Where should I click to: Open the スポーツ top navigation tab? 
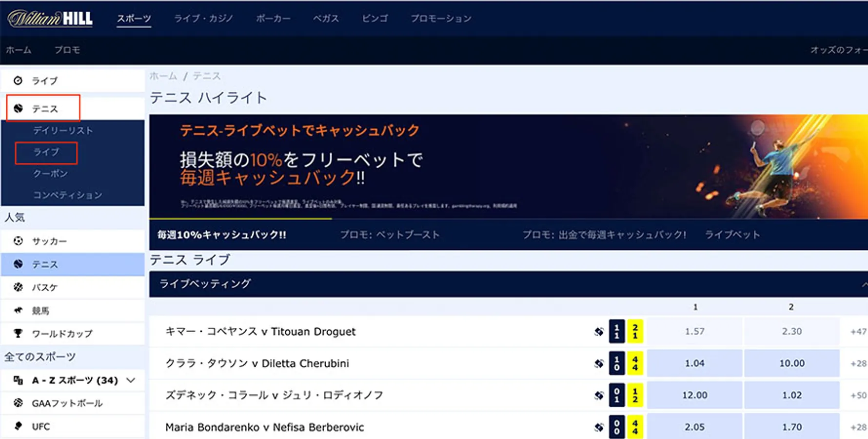click(134, 19)
